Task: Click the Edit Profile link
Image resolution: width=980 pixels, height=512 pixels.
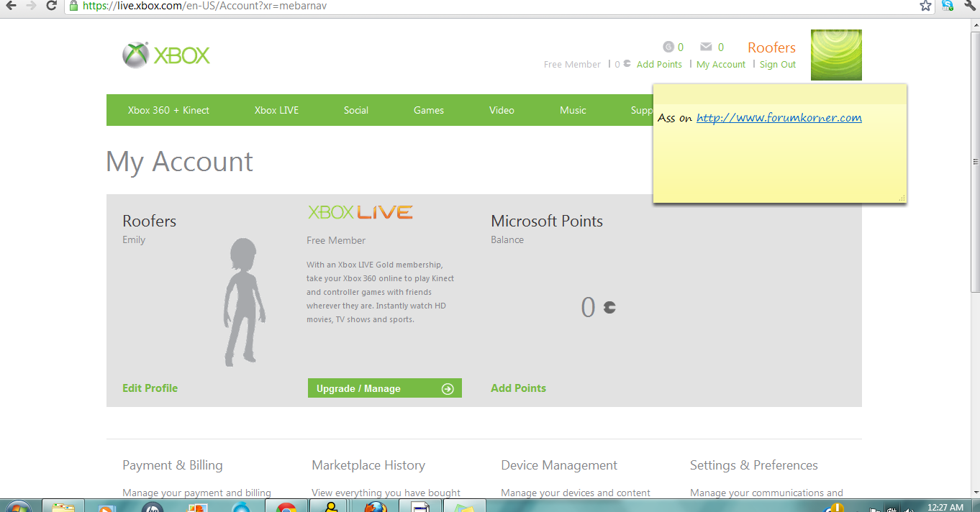Action: pyautogui.click(x=150, y=388)
